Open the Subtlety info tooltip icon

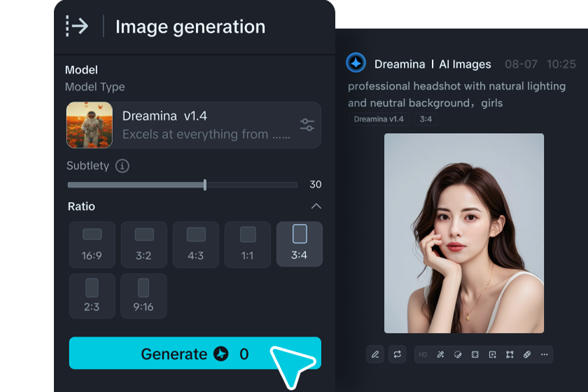tap(122, 166)
